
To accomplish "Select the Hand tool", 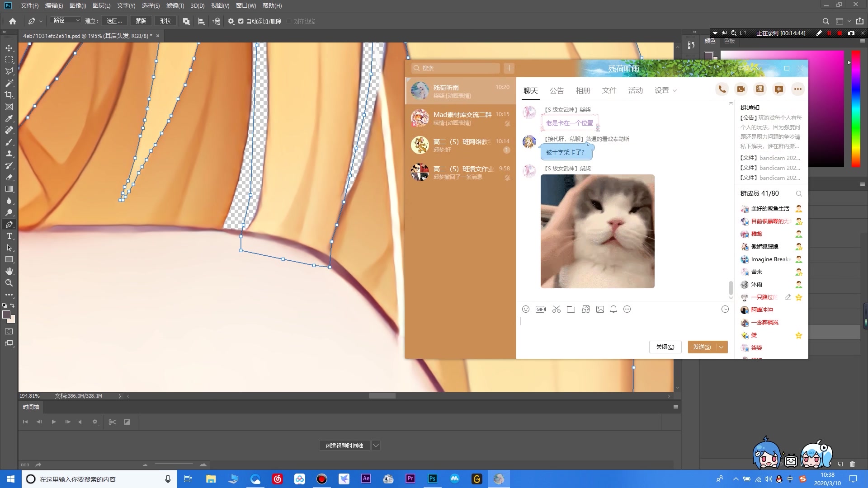I will point(9,271).
